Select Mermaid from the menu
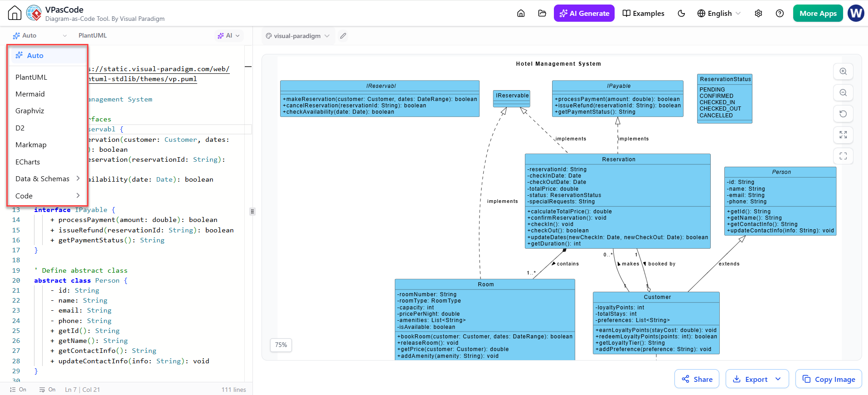The height and width of the screenshot is (395, 868). pyautogui.click(x=48, y=94)
